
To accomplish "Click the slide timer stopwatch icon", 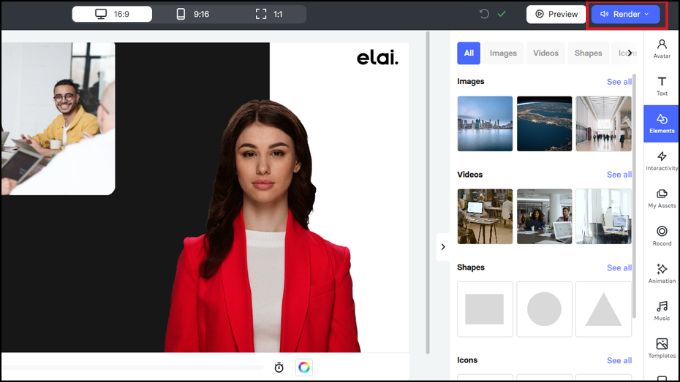I will tap(279, 367).
